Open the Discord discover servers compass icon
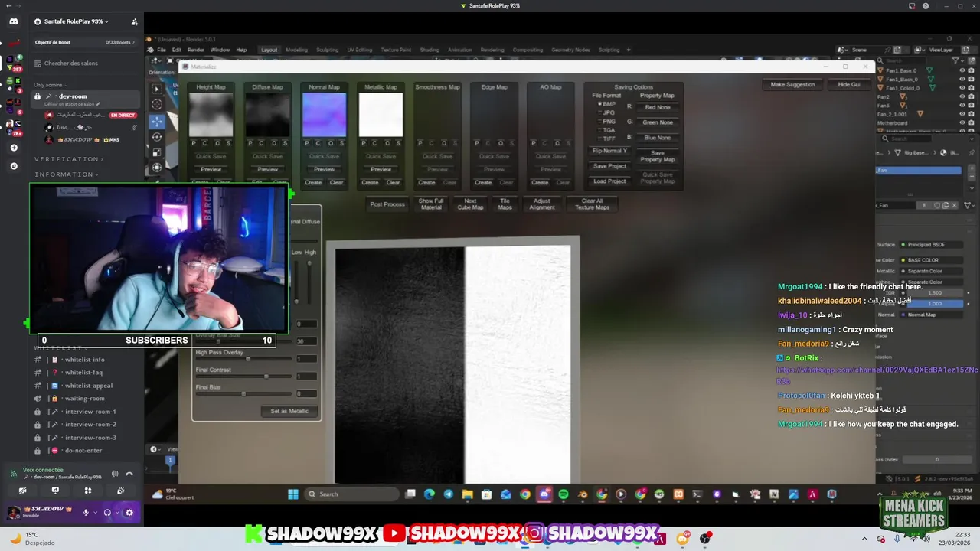The width and height of the screenshot is (980, 551). pyautogui.click(x=14, y=166)
